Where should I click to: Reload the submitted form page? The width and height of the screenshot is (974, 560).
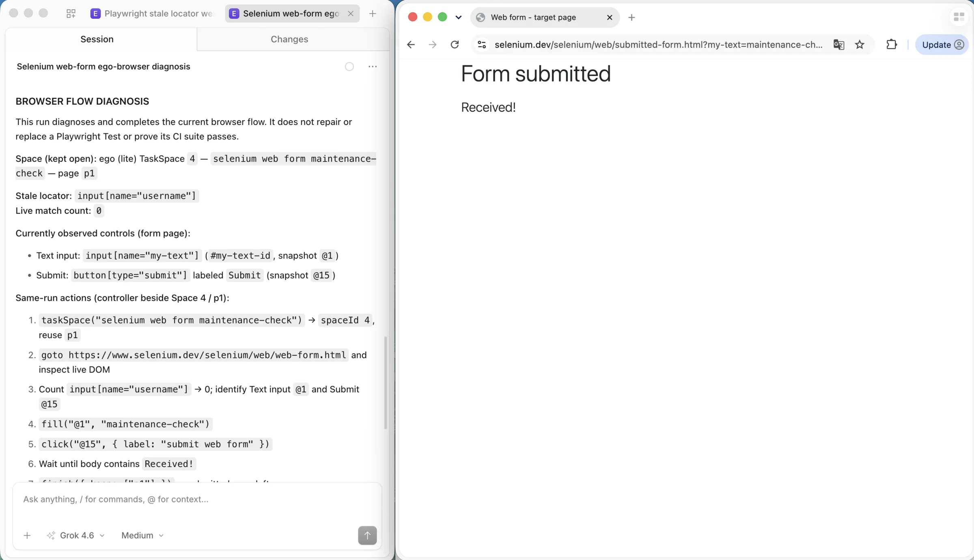point(455,45)
